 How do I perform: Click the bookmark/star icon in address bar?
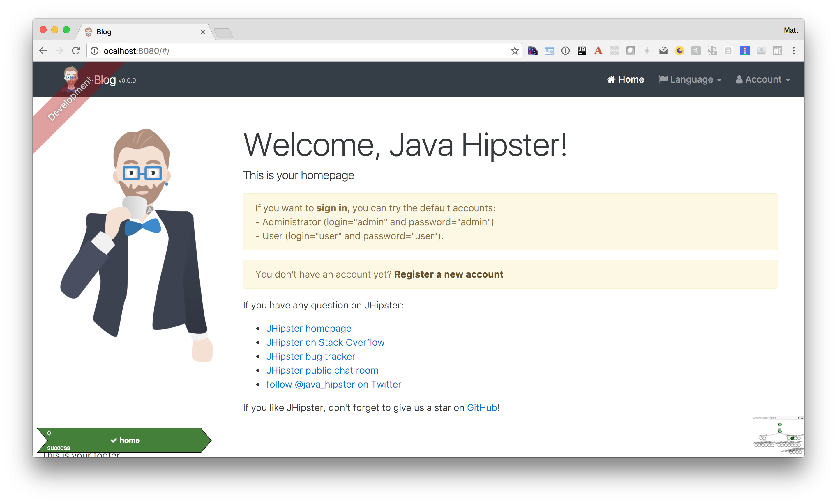point(515,51)
